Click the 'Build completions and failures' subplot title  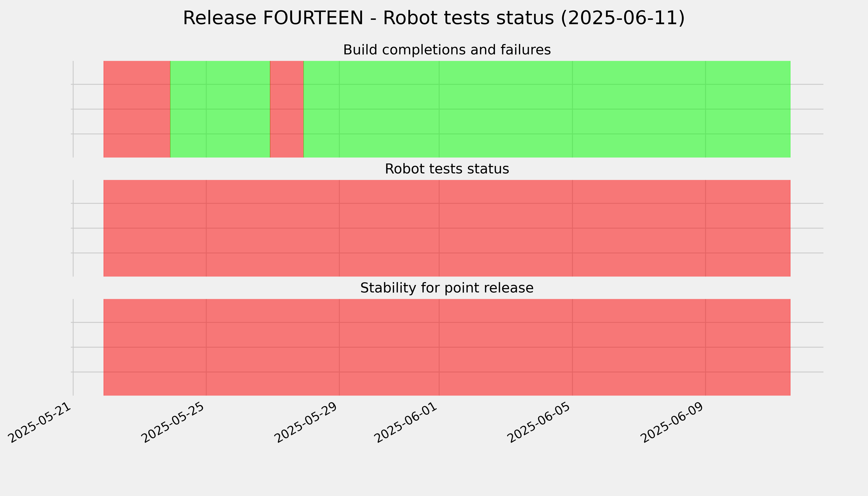447,50
